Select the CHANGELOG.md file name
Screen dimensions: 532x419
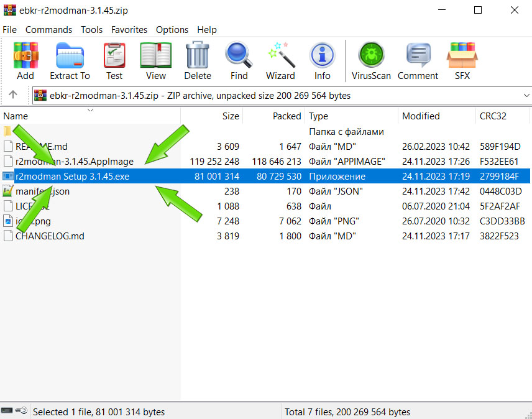[x=50, y=236]
